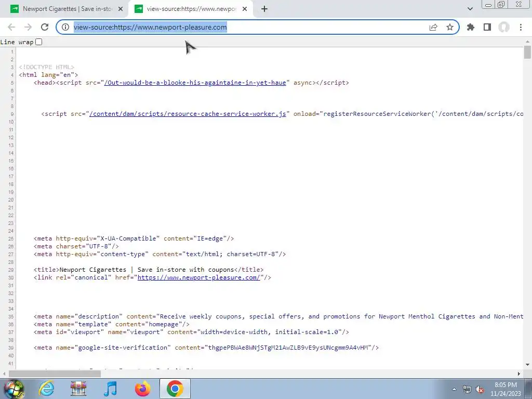Toggle the side panel icon
Viewport: 532px width, 399px height.
click(487, 27)
